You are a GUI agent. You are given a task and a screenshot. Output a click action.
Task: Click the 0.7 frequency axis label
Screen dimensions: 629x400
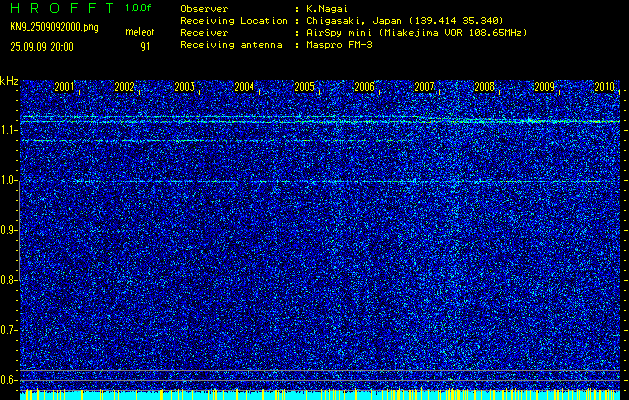tap(8, 330)
